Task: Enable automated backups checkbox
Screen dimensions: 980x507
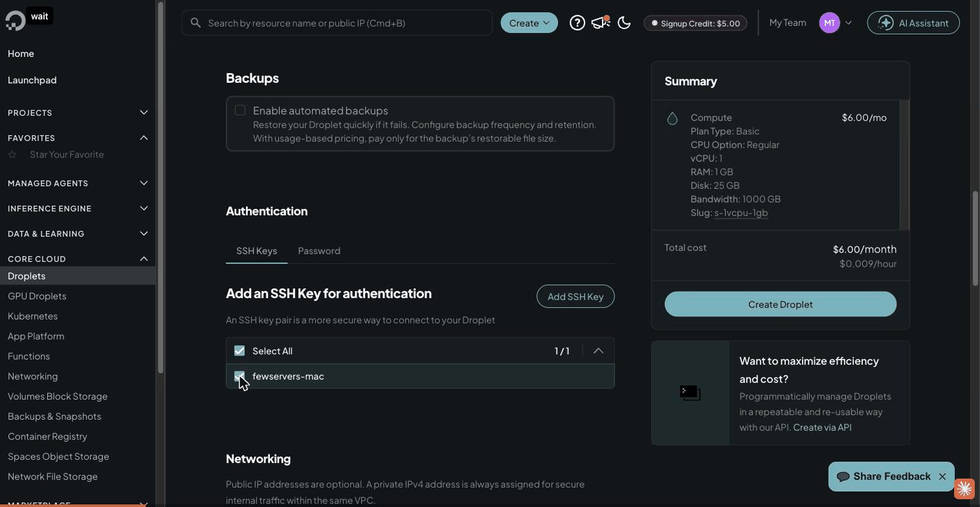Action: [x=240, y=110]
